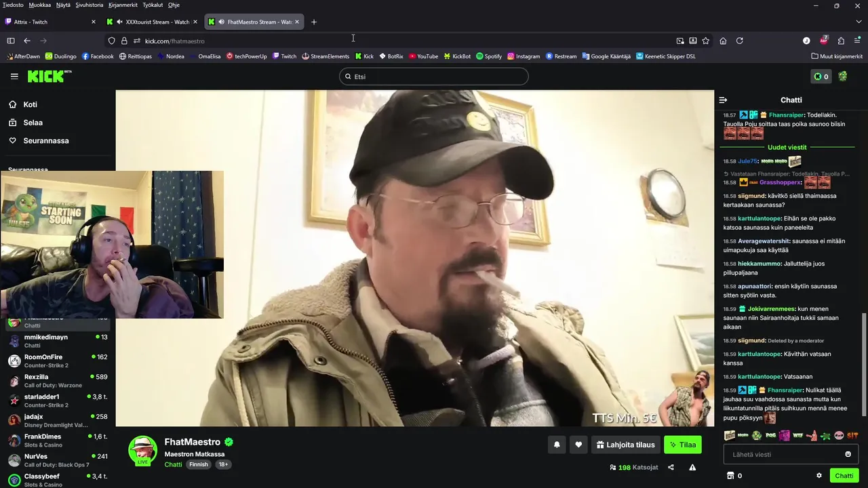
Task: Report the stream with the warning triangle icon
Action: pos(692,467)
